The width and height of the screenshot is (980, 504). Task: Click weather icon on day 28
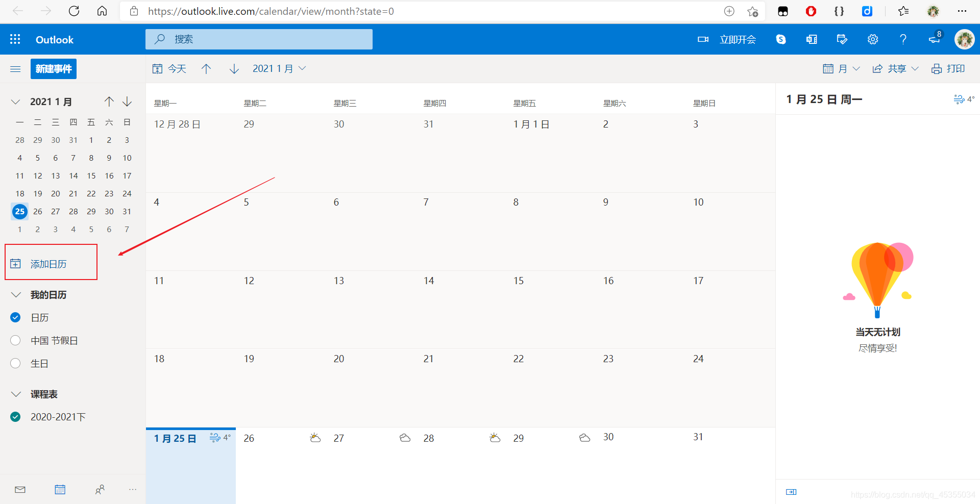click(x=495, y=438)
